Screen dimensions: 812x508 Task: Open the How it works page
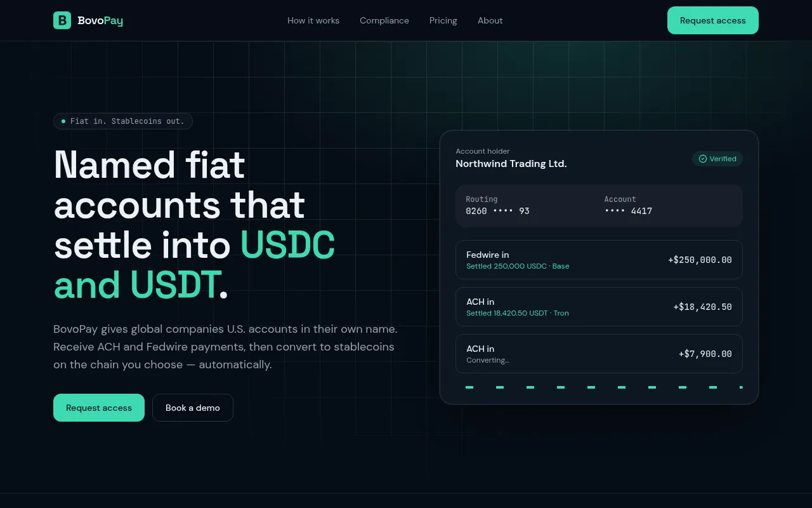(x=313, y=20)
